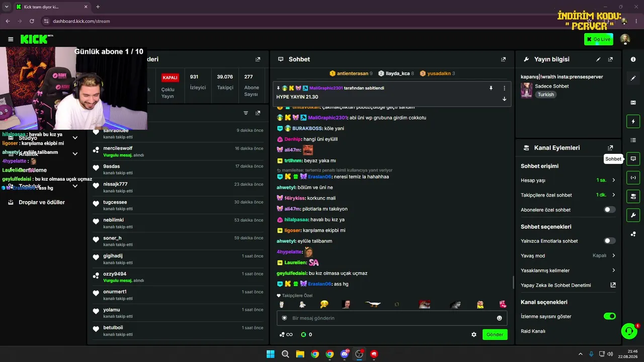Click the list icon in right sidebar
Image resolution: width=644 pixels, height=362 pixels.
pos(633,140)
